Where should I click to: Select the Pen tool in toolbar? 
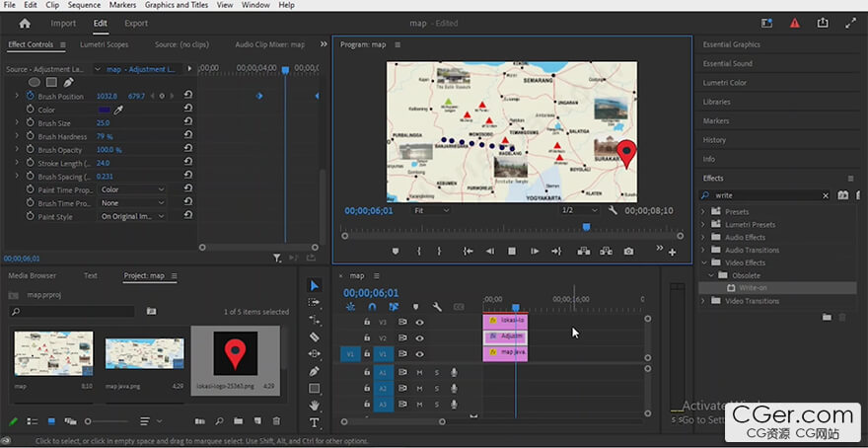tap(314, 371)
